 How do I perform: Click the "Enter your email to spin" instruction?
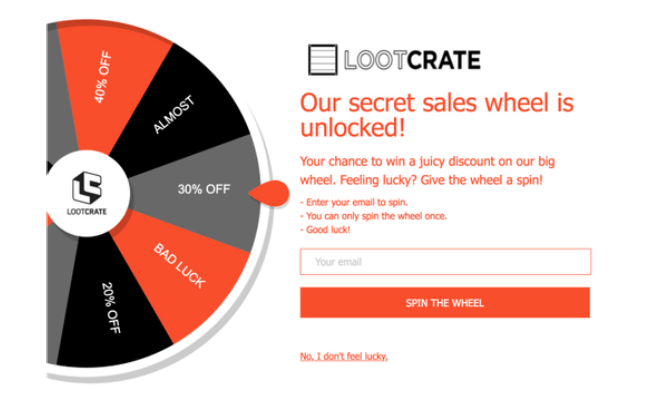(x=354, y=202)
